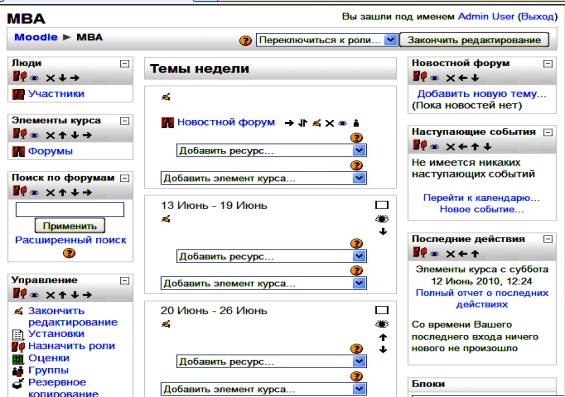
Task: Collapse Новостной форум block
Action: pyautogui.click(x=548, y=64)
